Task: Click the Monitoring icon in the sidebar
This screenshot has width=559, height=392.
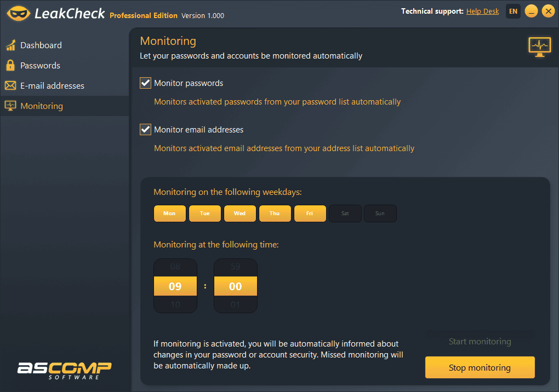Action: (x=10, y=106)
